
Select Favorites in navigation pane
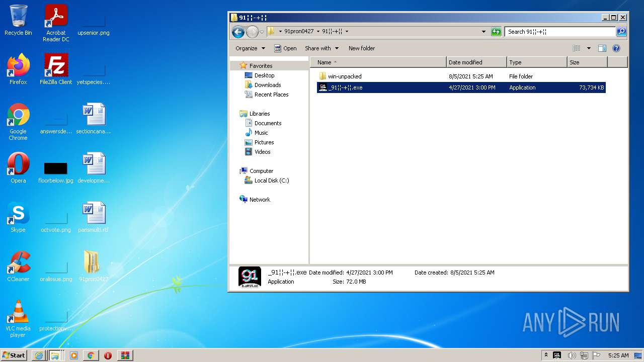(256, 66)
